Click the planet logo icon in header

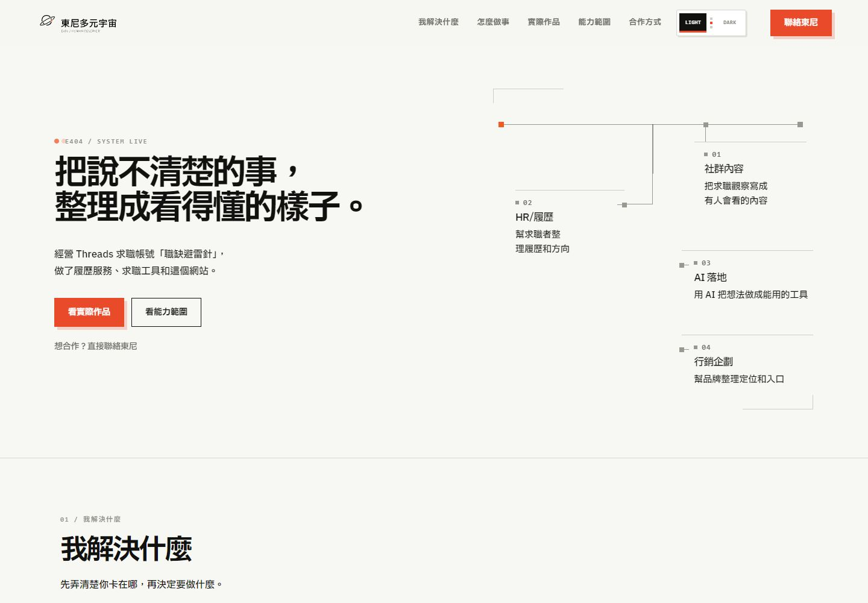click(x=47, y=21)
